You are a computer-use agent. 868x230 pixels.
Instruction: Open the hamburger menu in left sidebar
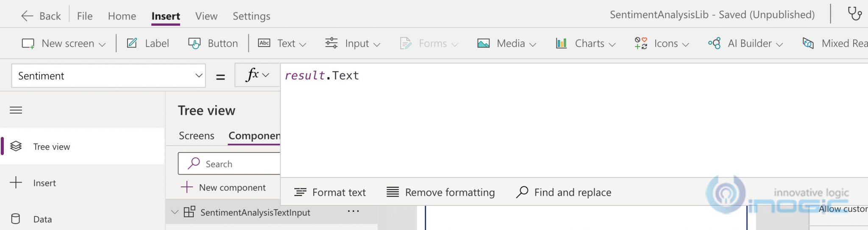pos(16,111)
